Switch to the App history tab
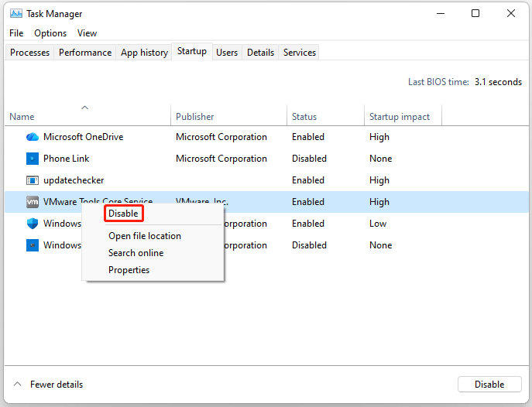532x407 pixels. point(144,53)
